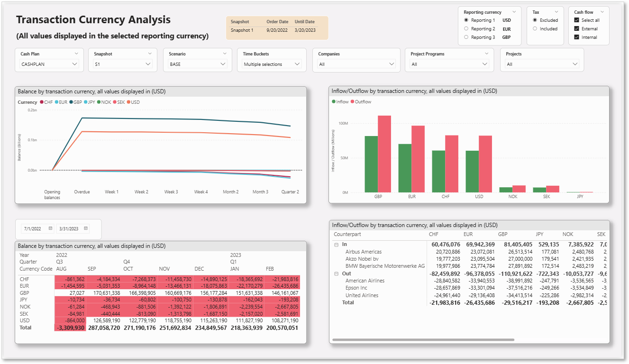Click AUG total cell -3,309,930
629x364 pixels.
tap(70, 328)
